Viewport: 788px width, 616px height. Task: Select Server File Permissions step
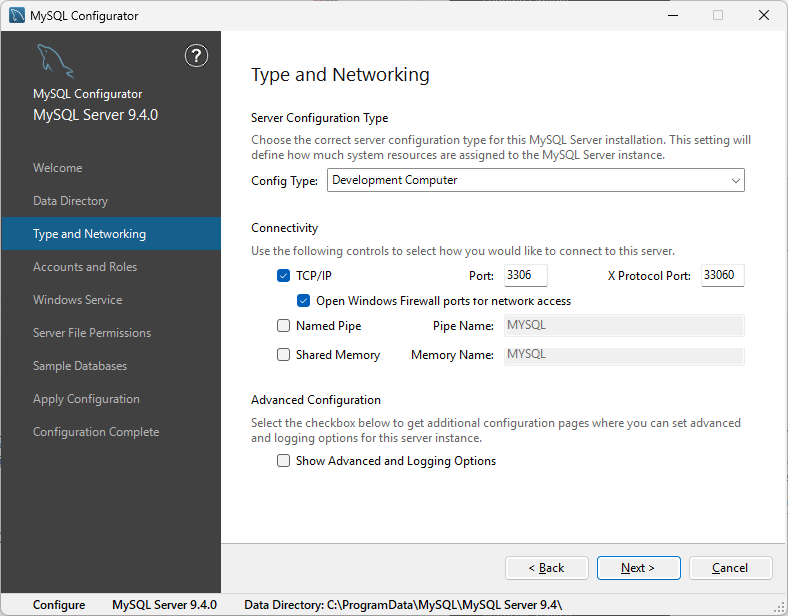[92, 333]
